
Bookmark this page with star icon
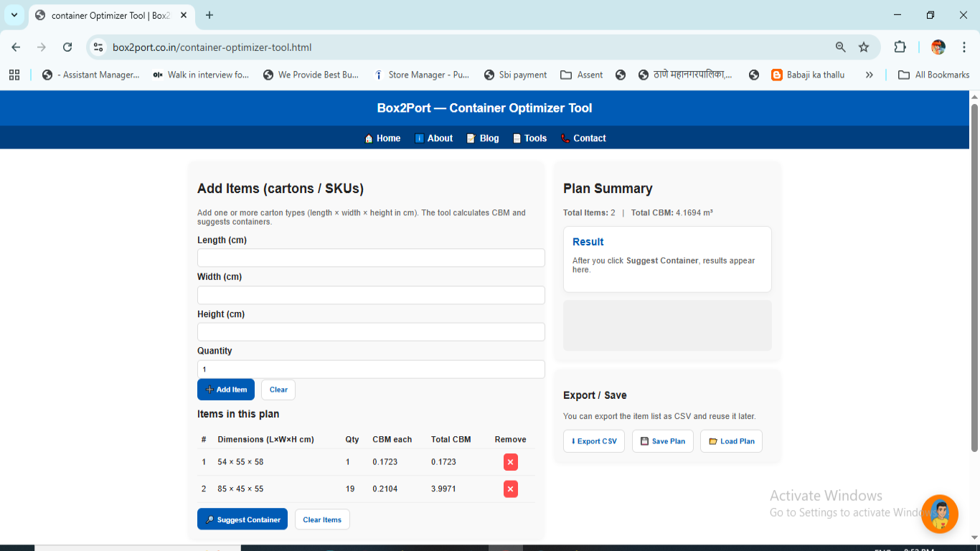click(x=864, y=47)
